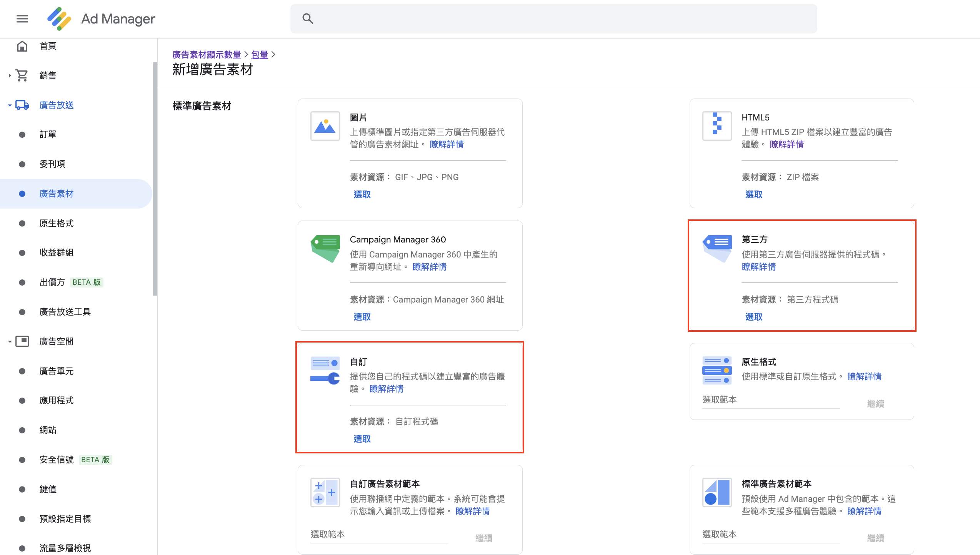Open 鍵值 in the sidebar

(x=76, y=489)
